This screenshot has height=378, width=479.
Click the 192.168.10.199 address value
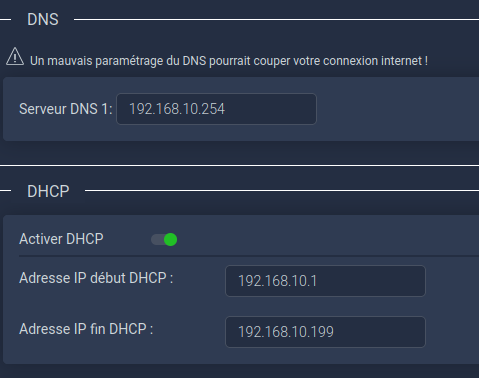tap(286, 332)
